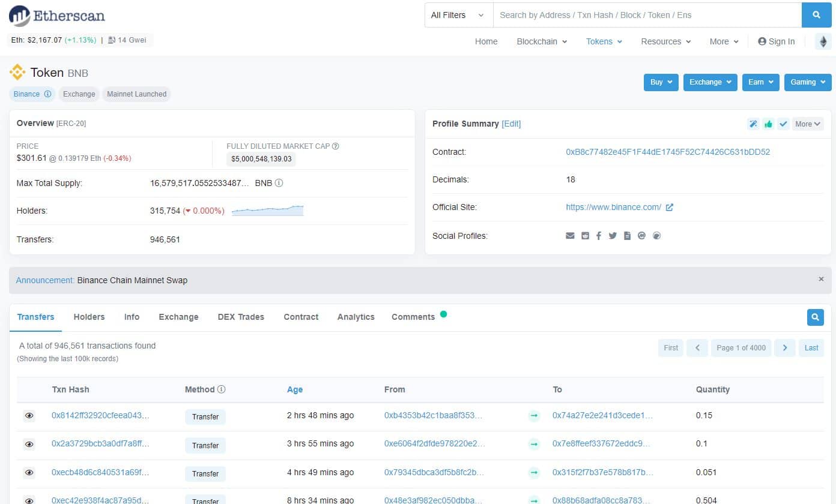The image size is (836, 504).
Task: Click the magic wand icon in Profile Summary
Action: [753, 124]
